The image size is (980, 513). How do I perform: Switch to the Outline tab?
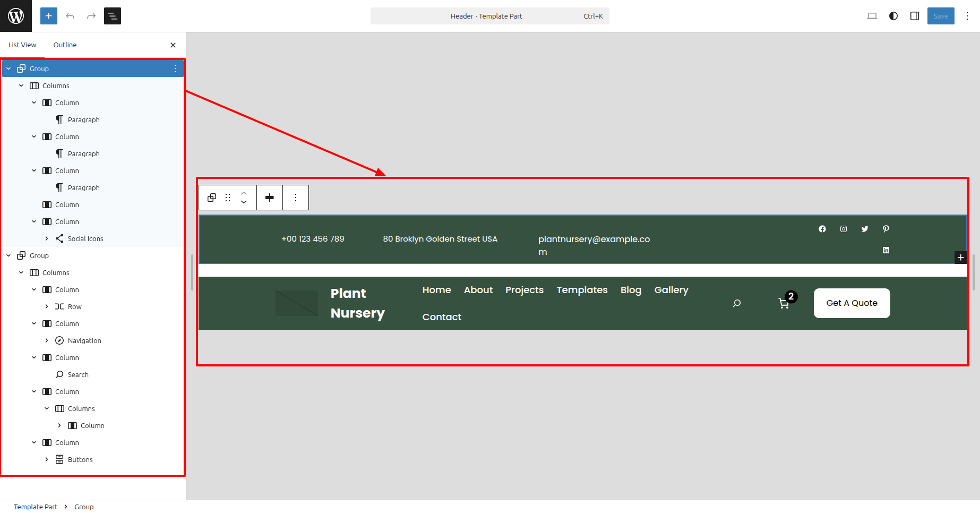click(x=65, y=45)
